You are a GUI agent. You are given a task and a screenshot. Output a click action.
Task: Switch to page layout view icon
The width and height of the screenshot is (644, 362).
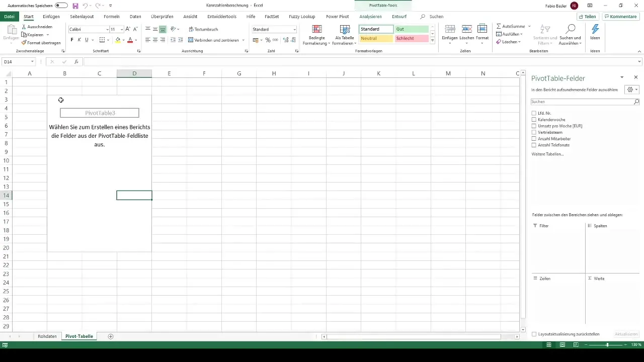[562, 345]
